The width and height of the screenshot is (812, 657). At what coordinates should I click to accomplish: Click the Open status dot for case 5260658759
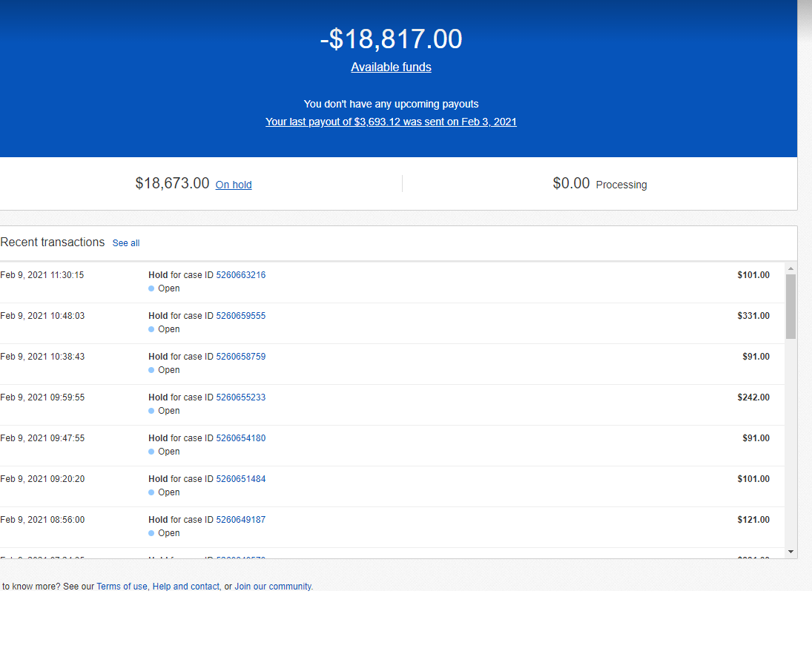pos(151,370)
